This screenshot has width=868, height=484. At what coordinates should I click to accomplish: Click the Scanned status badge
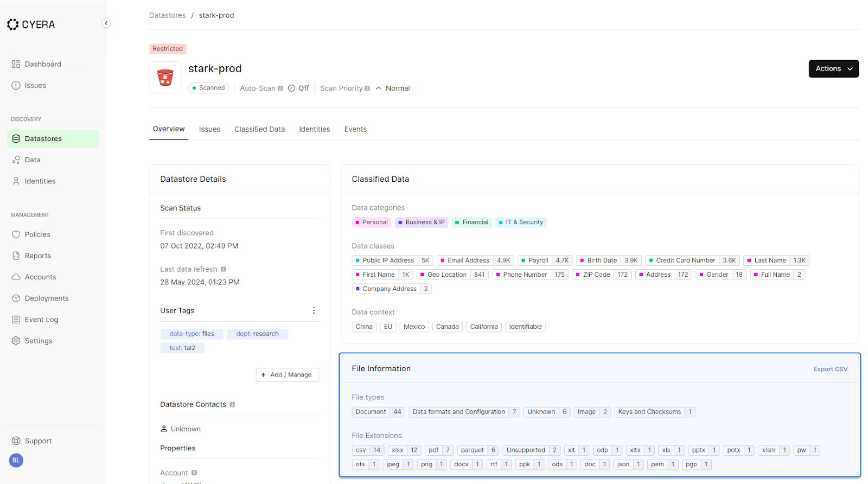pos(208,88)
